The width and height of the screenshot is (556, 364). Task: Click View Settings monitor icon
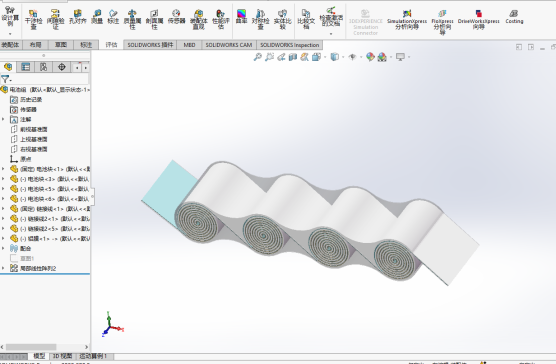pyautogui.click(x=400, y=57)
